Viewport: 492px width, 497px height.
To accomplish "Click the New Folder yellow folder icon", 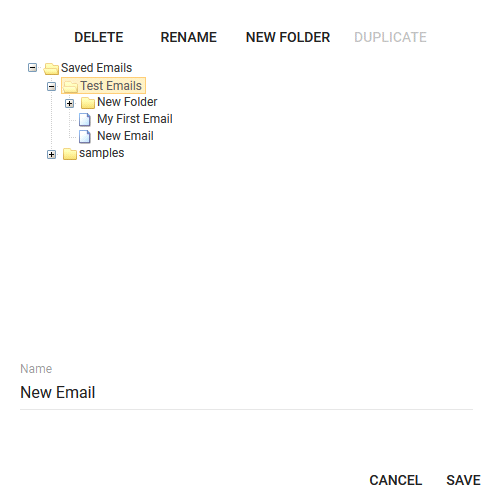I will pyautogui.click(x=88, y=103).
